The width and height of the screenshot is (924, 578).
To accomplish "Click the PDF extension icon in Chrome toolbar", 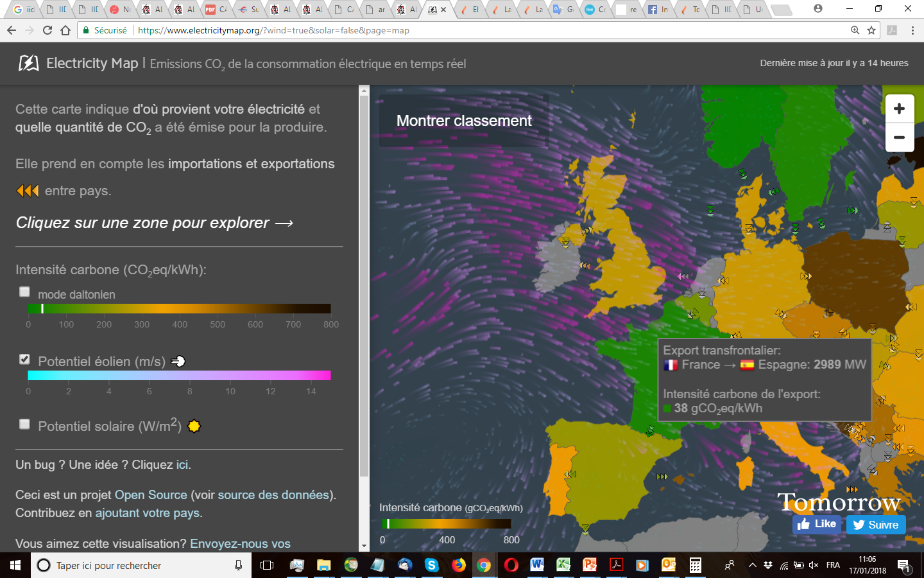I will (x=892, y=30).
